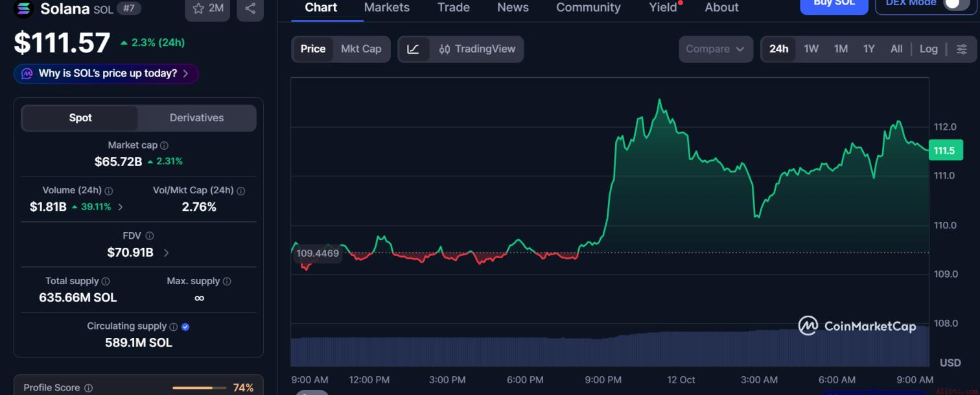Viewport: 980px width, 395px height.
Task: Click the Total supply info icon
Action: pyautogui.click(x=106, y=281)
